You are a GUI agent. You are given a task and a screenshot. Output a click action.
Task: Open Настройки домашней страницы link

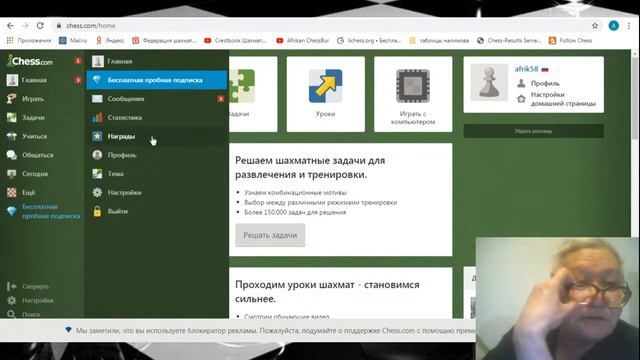[563, 99]
